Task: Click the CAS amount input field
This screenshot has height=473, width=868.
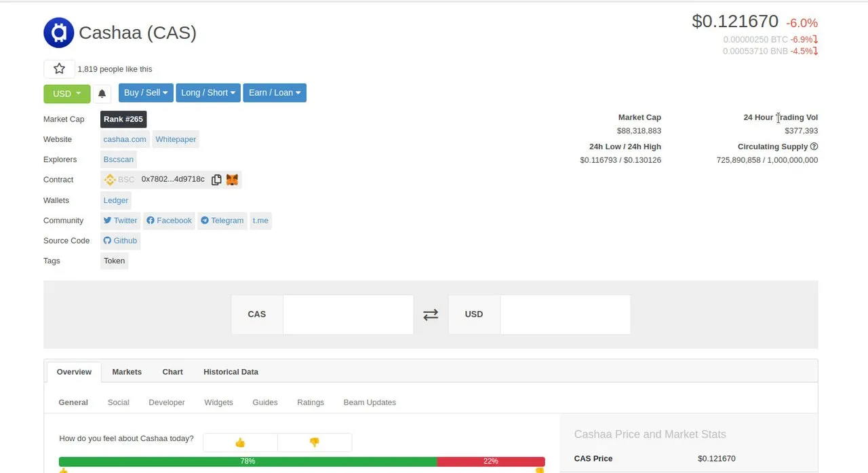Action: pyautogui.click(x=348, y=314)
